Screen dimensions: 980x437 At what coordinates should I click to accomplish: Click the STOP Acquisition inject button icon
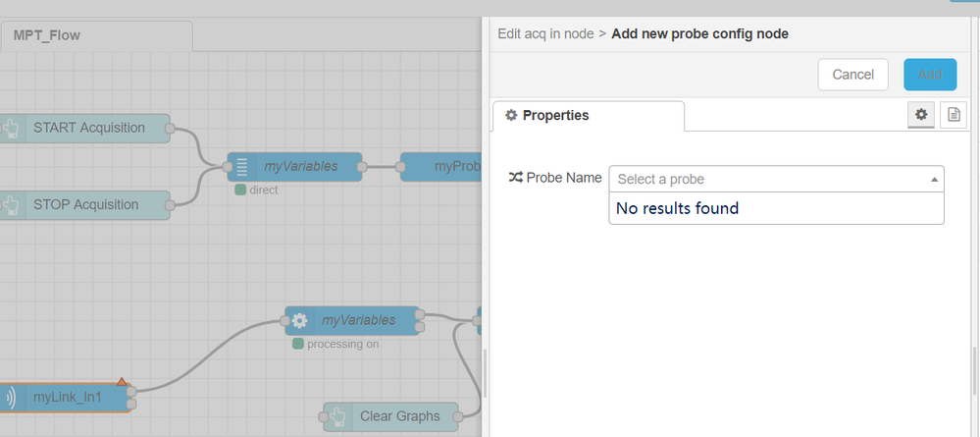[11, 205]
